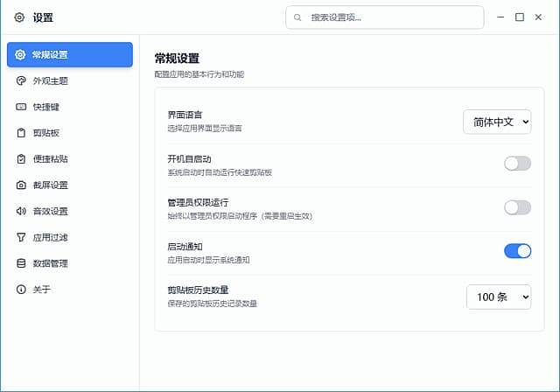Click the keyboard icon for 快捷键

click(21, 107)
